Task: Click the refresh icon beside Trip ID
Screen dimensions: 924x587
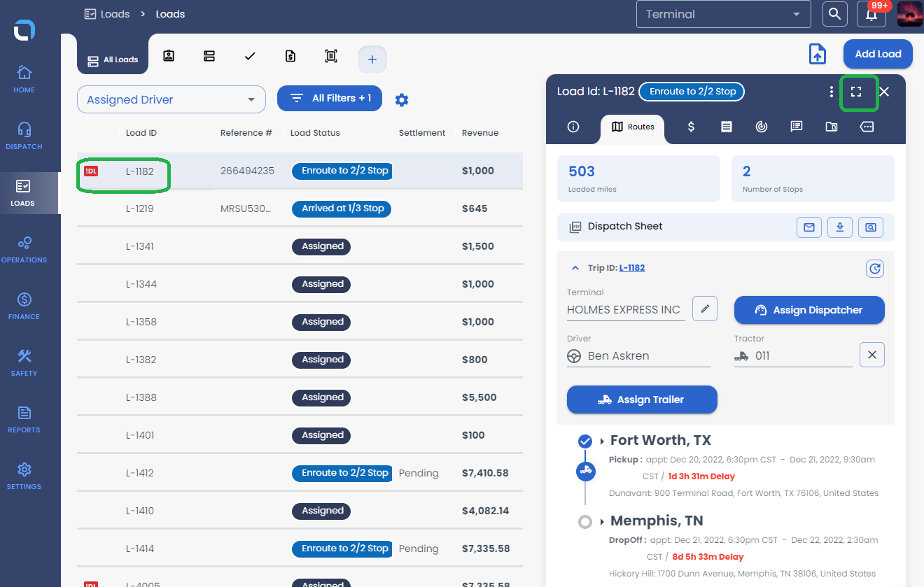Action: point(875,268)
